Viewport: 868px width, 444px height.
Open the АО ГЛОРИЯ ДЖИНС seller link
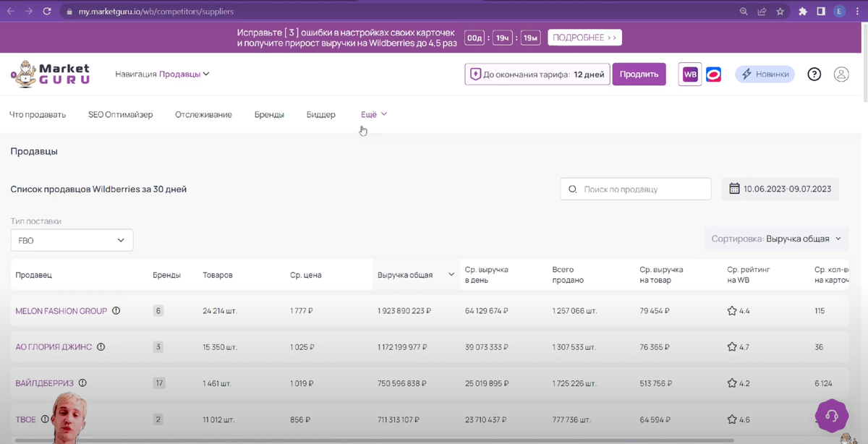pos(54,347)
